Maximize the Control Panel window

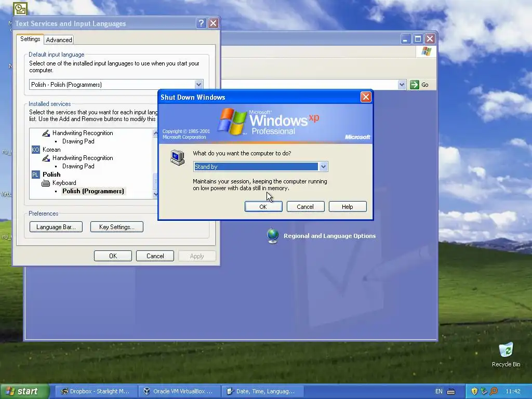[x=418, y=38]
